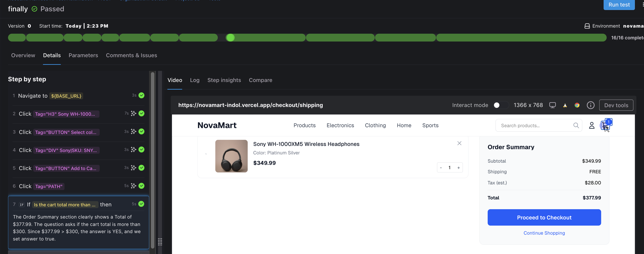This screenshot has height=254, width=644.
Task: Click the dotted panel resize handle
Action: point(160,242)
